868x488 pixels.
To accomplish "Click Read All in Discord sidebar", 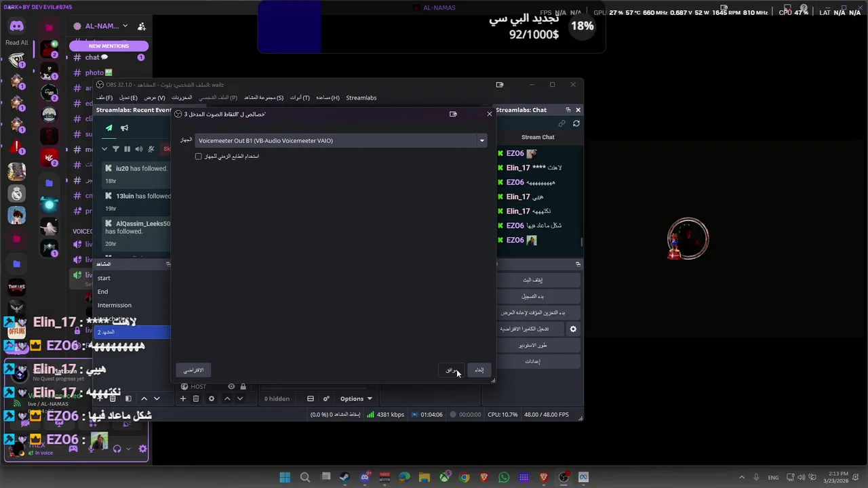I will click(17, 43).
